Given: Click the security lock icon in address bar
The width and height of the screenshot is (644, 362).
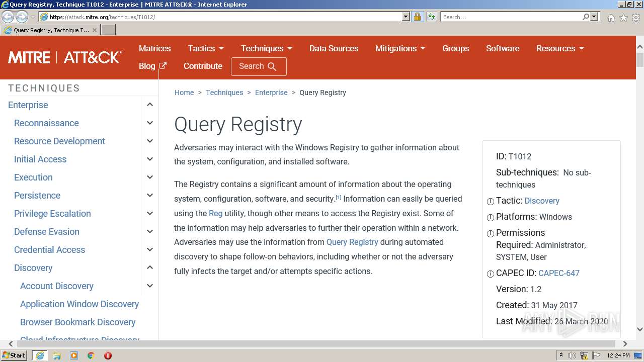Looking at the screenshot, I should [x=417, y=17].
